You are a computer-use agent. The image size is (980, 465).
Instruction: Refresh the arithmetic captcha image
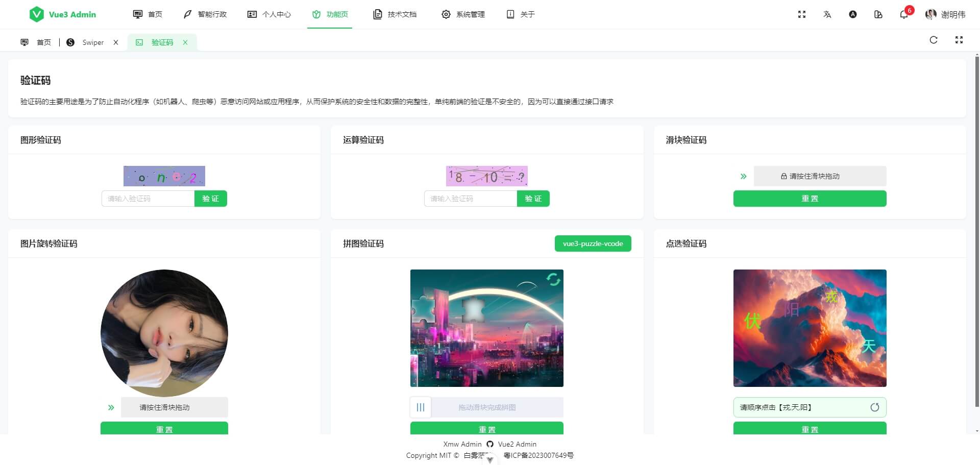click(487, 176)
